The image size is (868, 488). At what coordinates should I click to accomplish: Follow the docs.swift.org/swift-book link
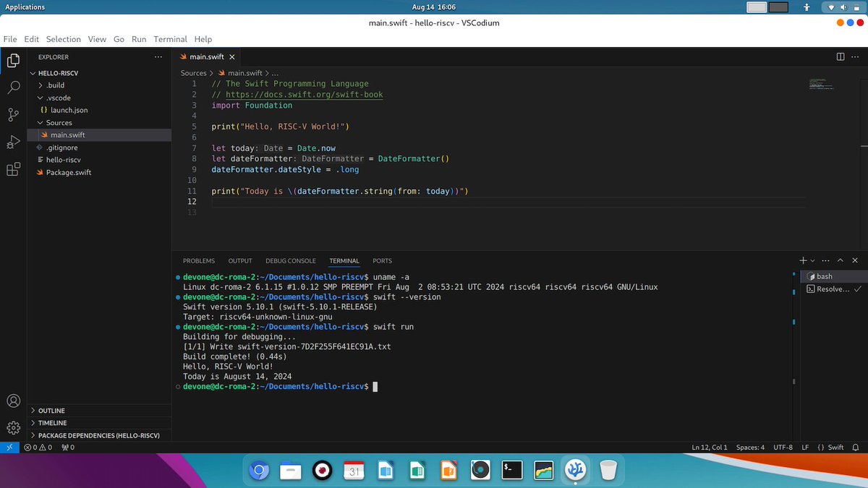pyautogui.click(x=305, y=95)
